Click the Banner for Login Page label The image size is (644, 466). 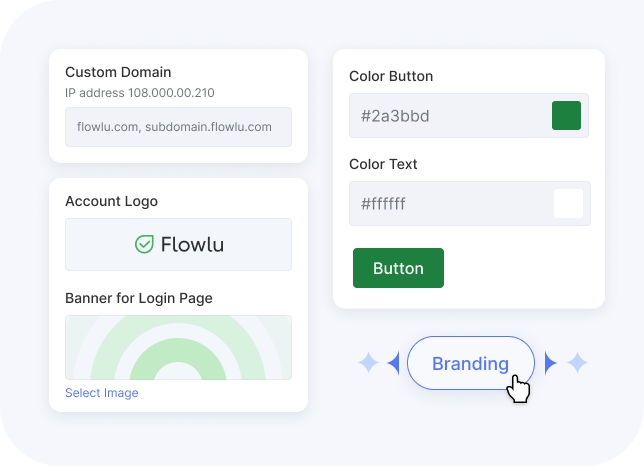coord(139,298)
